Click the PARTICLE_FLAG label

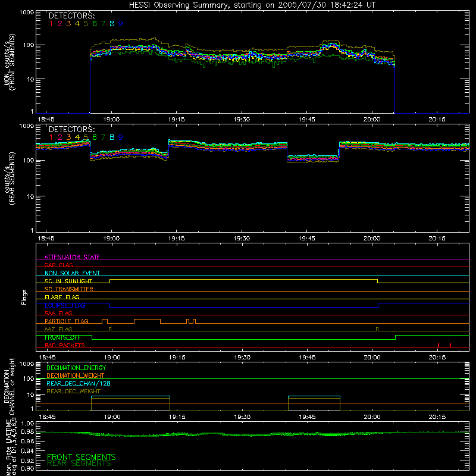67,321
